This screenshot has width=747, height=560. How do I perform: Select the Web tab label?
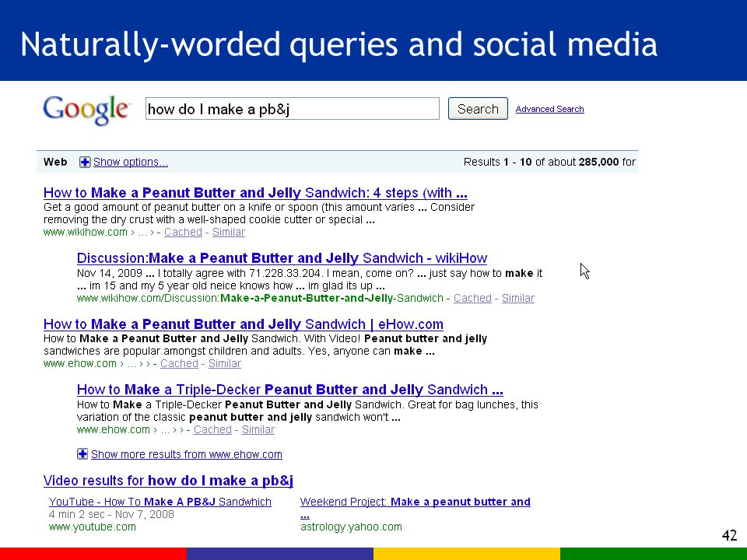55,162
